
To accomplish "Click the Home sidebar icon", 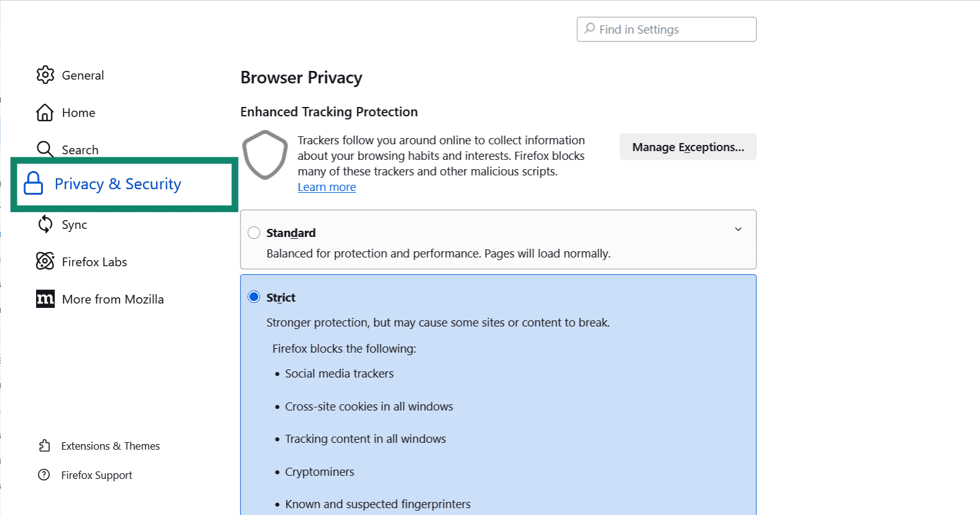I will click(x=45, y=112).
